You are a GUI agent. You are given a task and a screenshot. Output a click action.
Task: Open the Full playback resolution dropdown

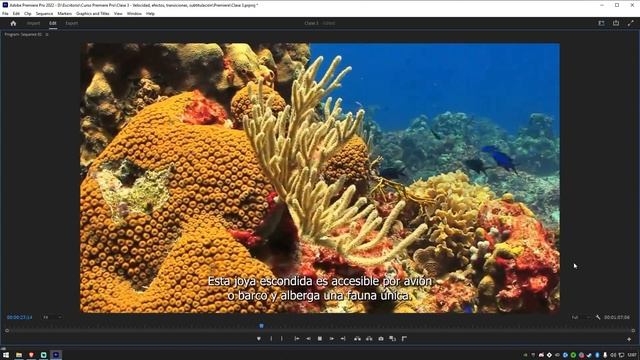pyautogui.click(x=581, y=317)
